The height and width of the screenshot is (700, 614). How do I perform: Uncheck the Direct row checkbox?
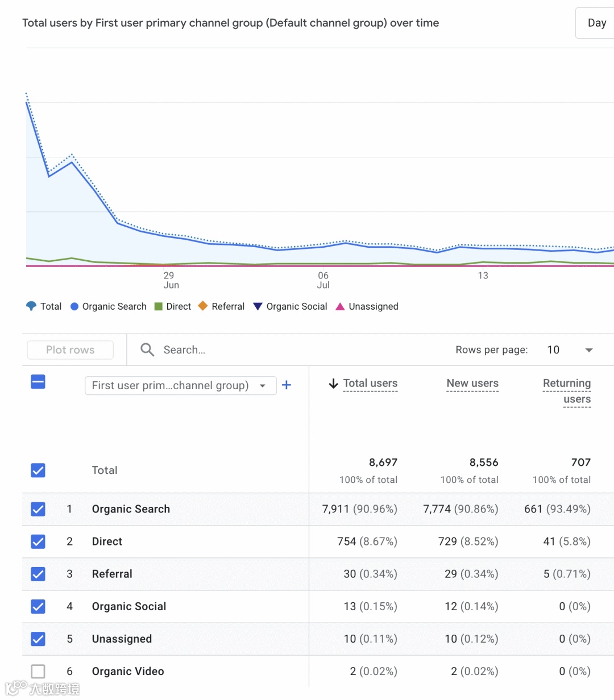[x=38, y=541]
